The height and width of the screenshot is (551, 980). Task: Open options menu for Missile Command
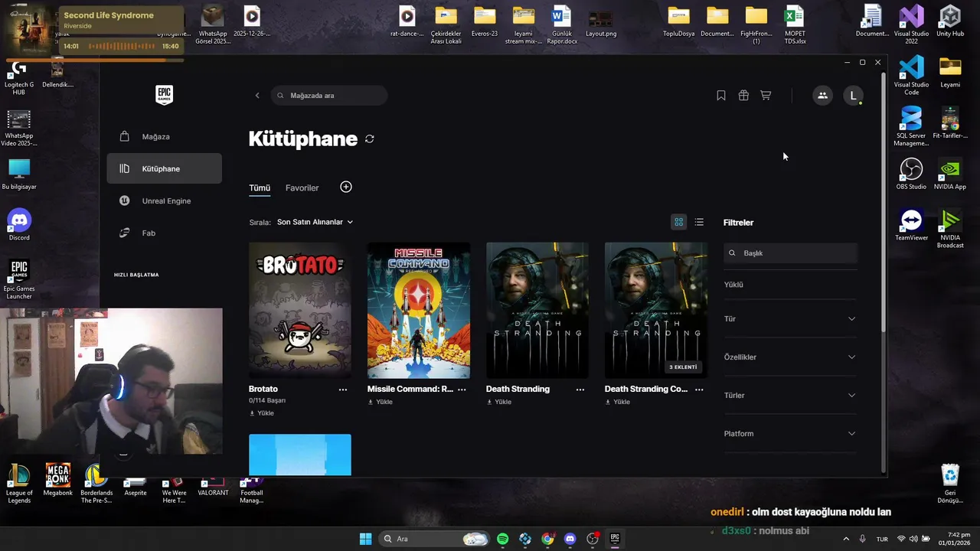click(x=462, y=390)
